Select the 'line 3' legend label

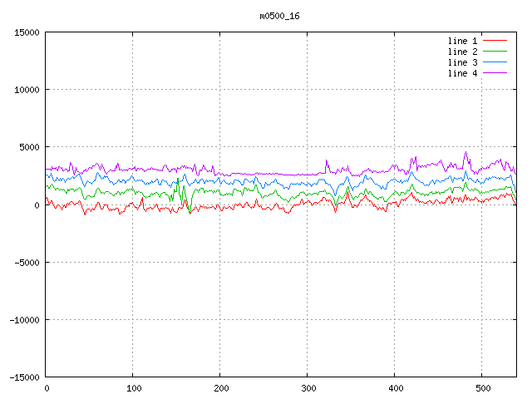point(462,62)
